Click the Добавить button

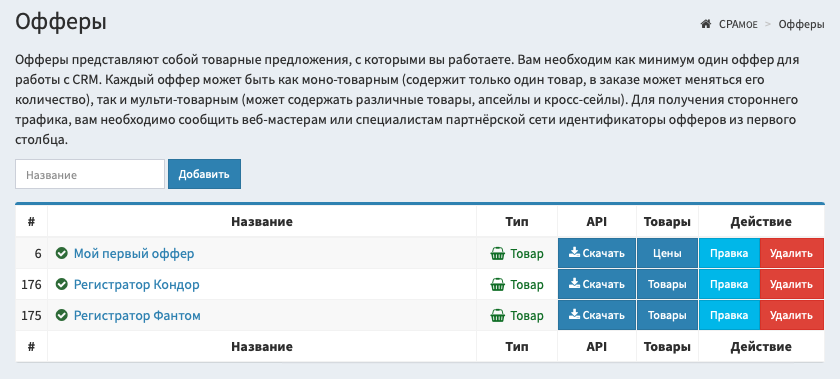[204, 174]
